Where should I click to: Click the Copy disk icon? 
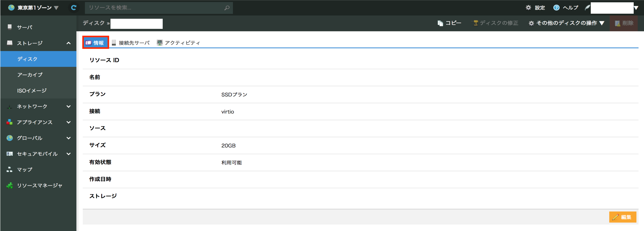[x=440, y=23]
